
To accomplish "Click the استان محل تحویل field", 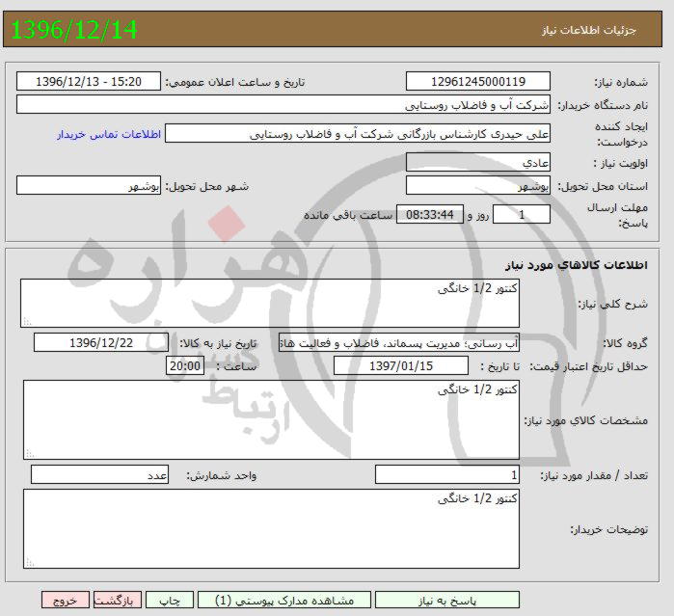I will click(x=478, y=185).
